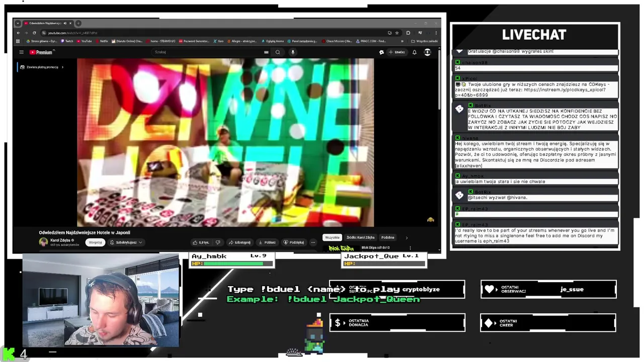Like the video with thumbs up
Image resolution: width=644 pixels, height=362 pixels.
pyautogui.click(x=201, y=242)
